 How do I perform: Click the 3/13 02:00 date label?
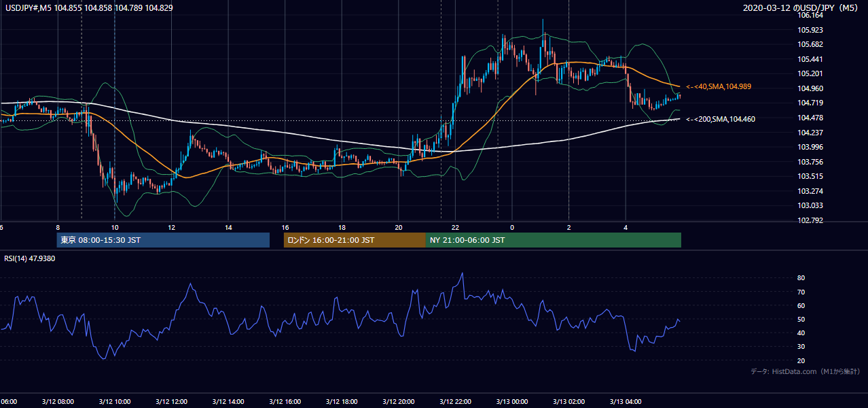tap(568, 401)
